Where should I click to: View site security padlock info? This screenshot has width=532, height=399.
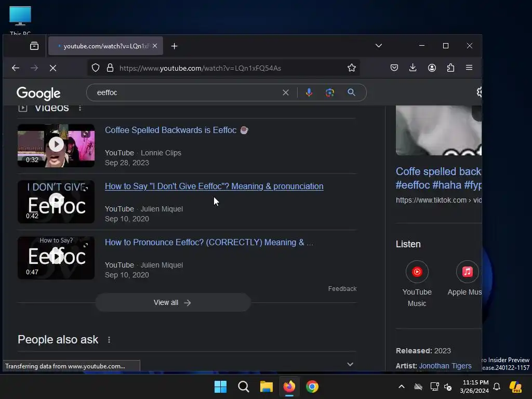tap(110, 68)
